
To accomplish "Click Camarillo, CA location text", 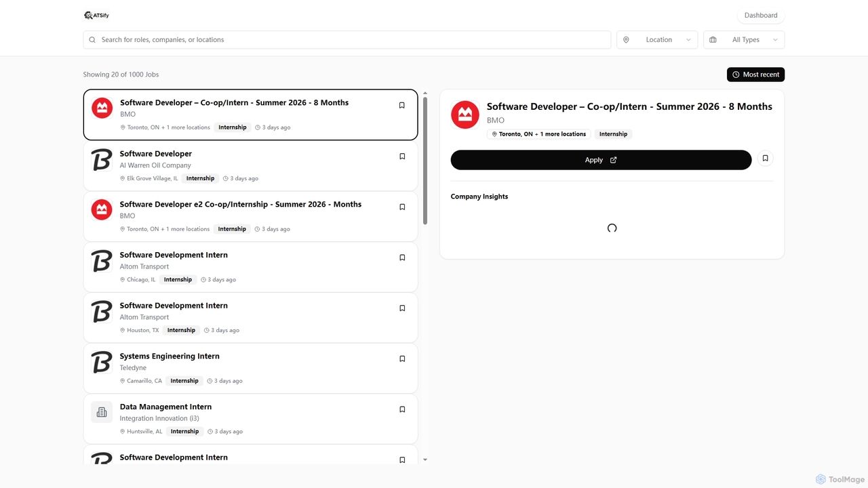I will (144, 381).
